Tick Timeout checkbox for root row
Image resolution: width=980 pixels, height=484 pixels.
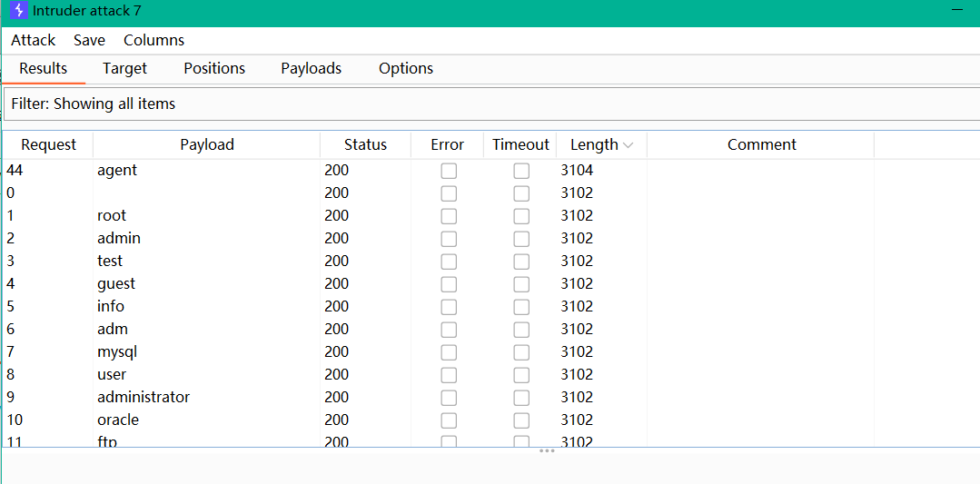(x=521, y=216)
